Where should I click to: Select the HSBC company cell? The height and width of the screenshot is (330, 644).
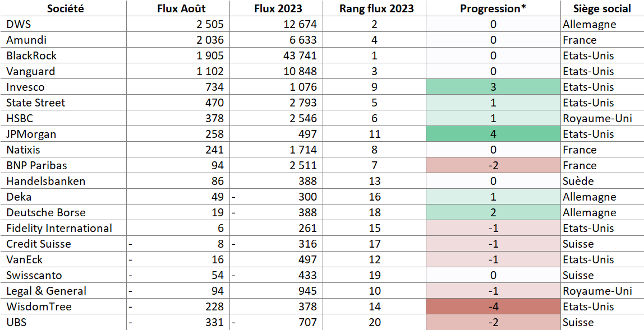(63, 118)
